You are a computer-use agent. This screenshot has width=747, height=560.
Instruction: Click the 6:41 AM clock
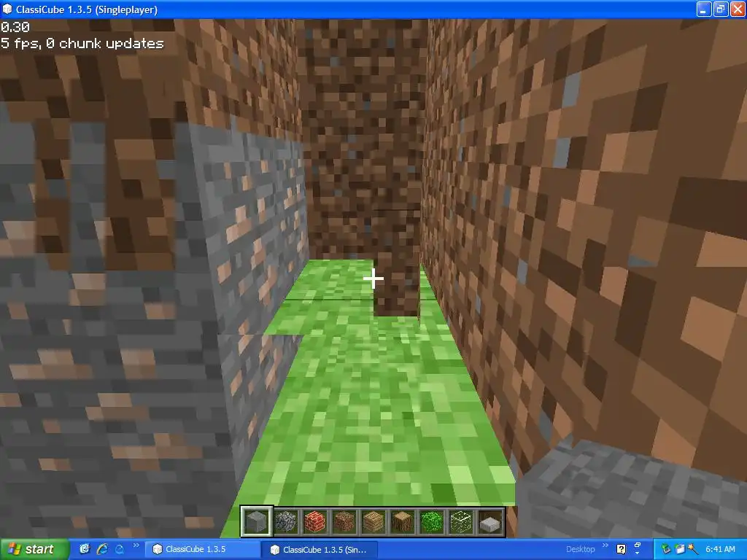tap(720, 550)
